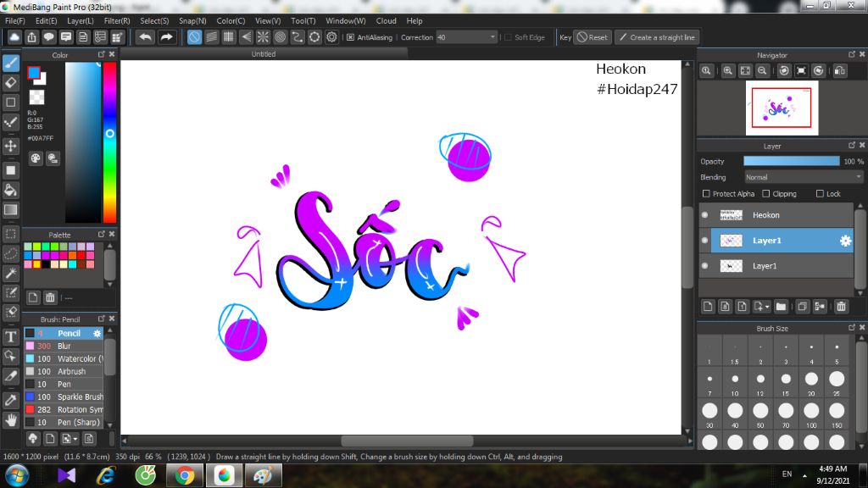Image resolution: width=868 pixels, height=488 pixels.
Task: Enable Soft Edge checkbox
Action: coord(508,37)
